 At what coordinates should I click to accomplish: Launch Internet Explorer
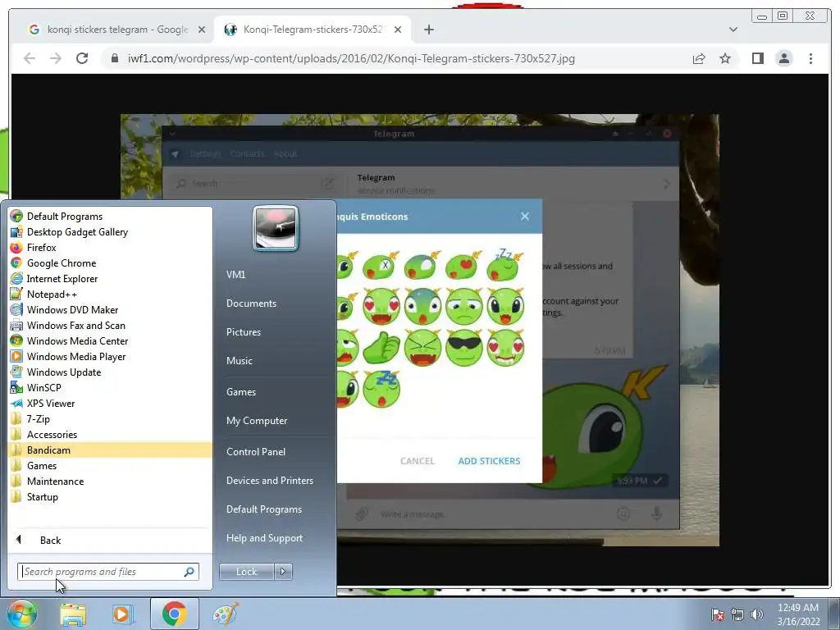[x=62, y=279]
